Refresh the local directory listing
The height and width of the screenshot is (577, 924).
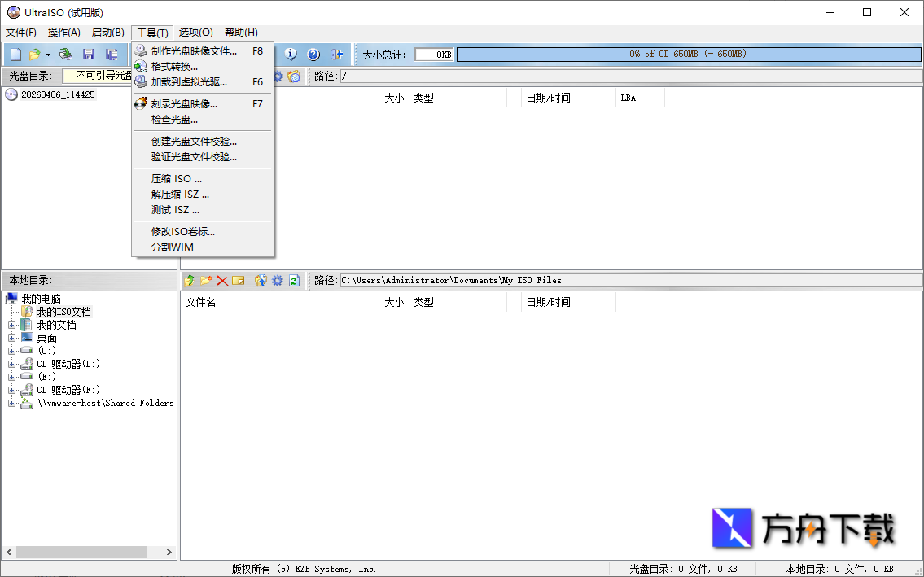tap(294, 280)
